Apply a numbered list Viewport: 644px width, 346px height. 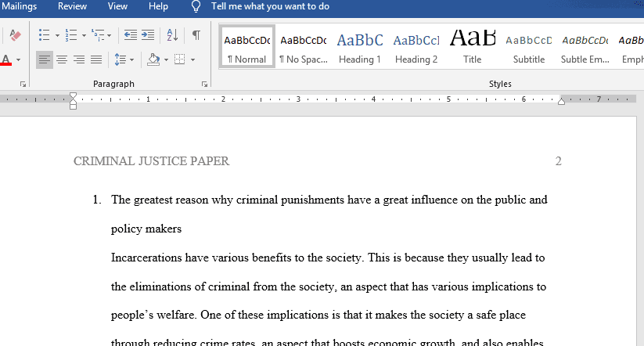pos(71,35)
